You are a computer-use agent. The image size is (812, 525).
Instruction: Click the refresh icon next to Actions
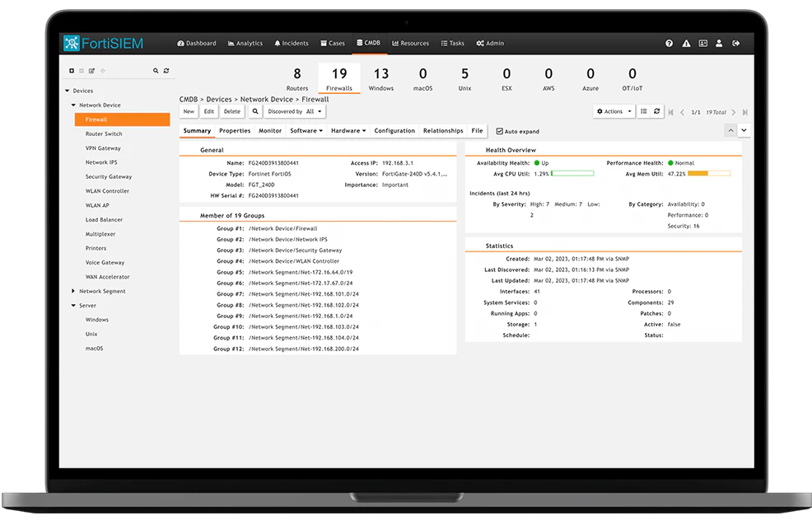656,111
